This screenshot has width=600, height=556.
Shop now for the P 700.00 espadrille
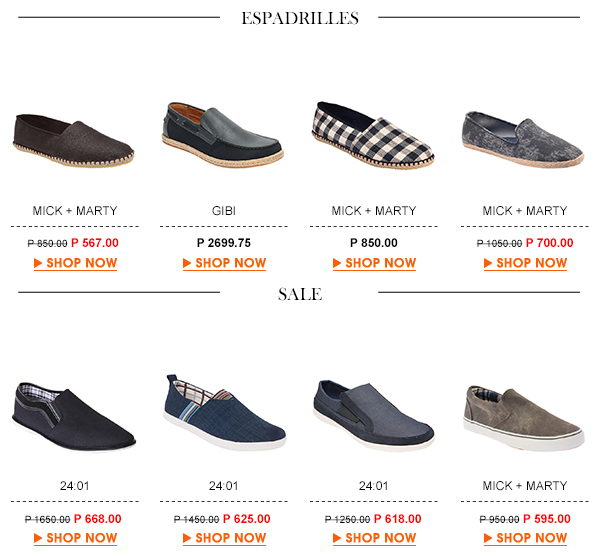click(525, 263)
